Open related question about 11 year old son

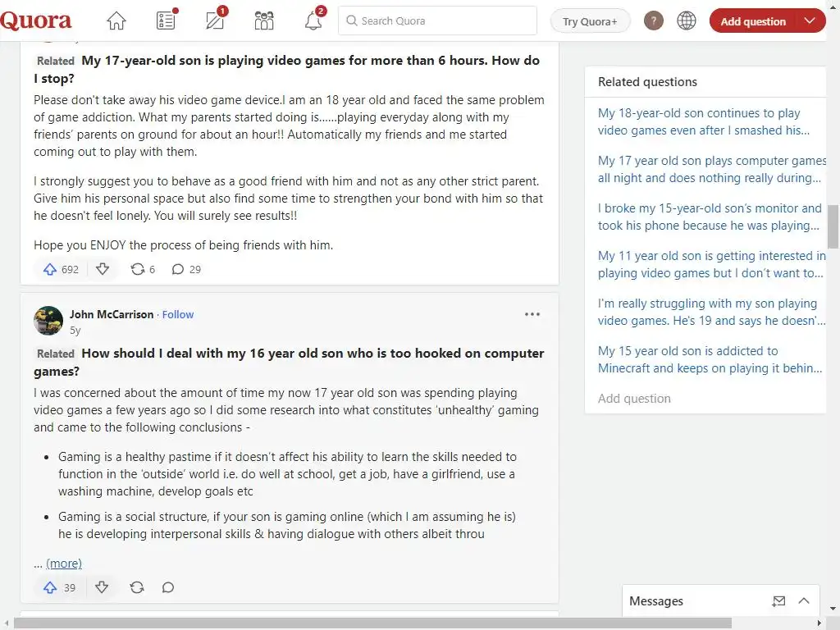click(x=711, y=264)
